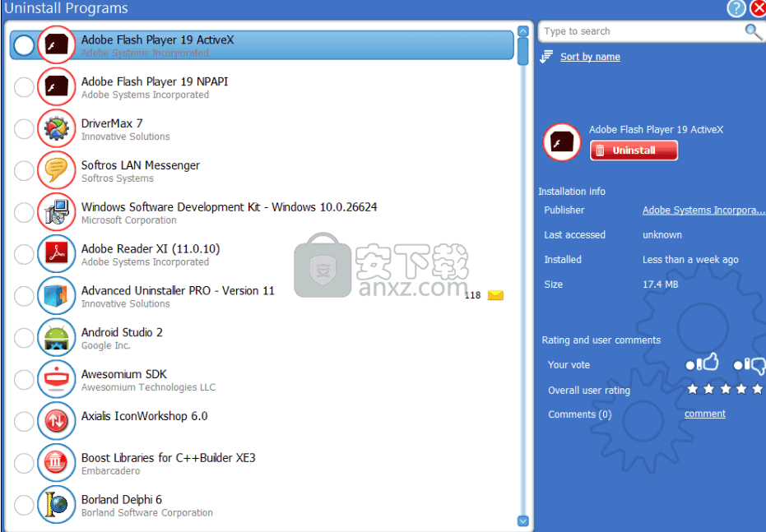766x532 pixels.
Task: Click the Adobe Reader XI icon
Action: [x=56, y=254]
